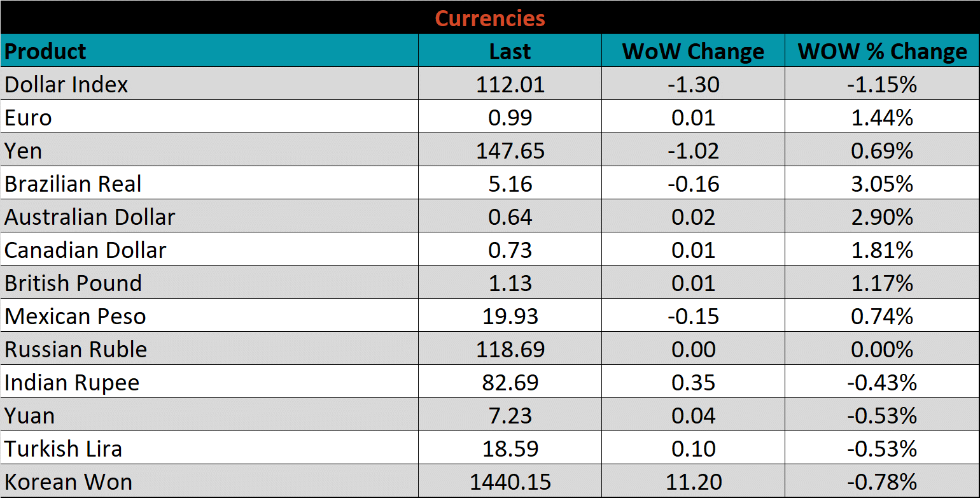Click the Brazilian Real row label
This screenshot has height=498, width=980.
click(73, 183)
